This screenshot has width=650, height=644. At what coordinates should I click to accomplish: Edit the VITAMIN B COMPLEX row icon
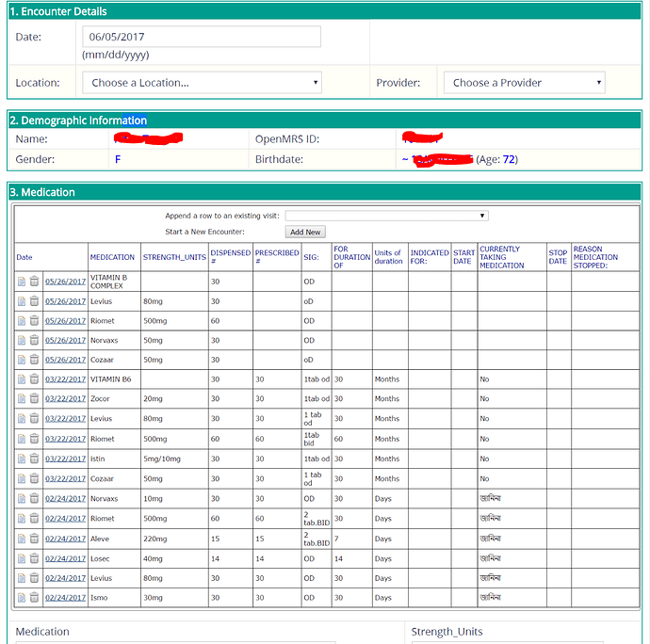click(22, 282)
